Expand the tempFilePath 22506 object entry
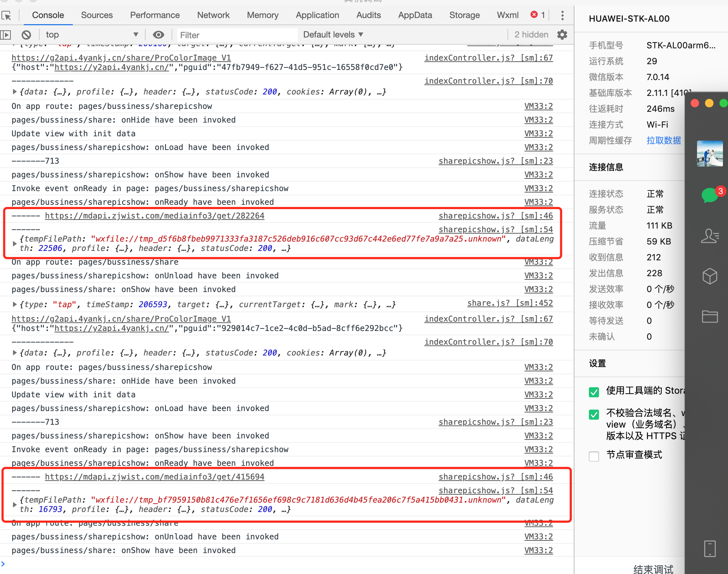The height and width of the screenshot is (574, 728). [14, 243]
